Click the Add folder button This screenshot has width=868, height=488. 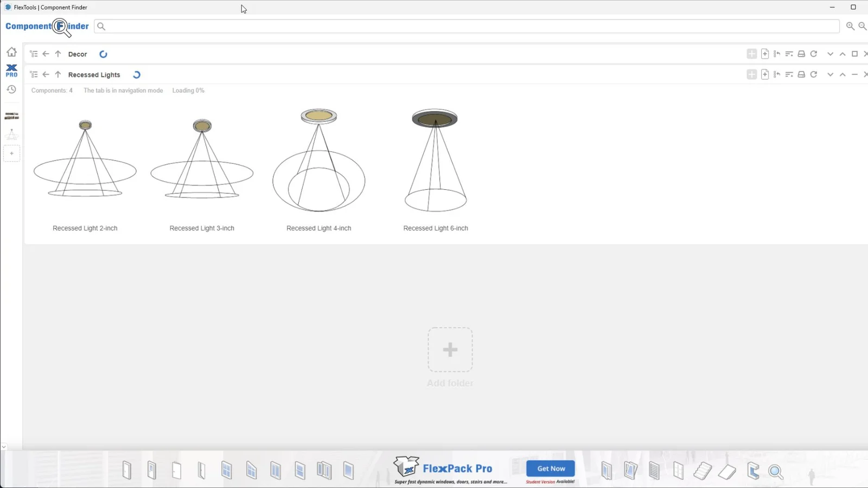[450, 350]
